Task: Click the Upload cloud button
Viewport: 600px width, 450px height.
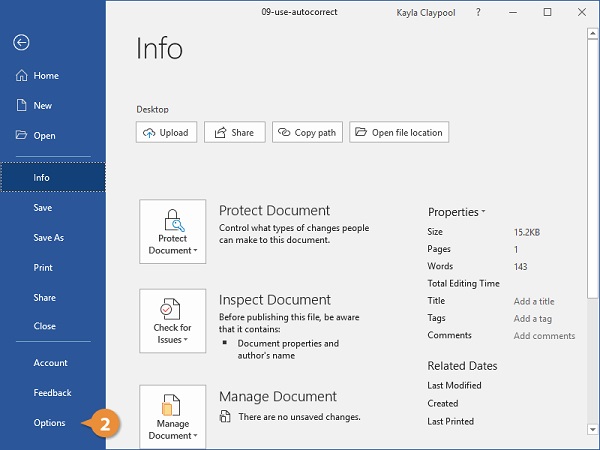Action: tap(166, 132)
